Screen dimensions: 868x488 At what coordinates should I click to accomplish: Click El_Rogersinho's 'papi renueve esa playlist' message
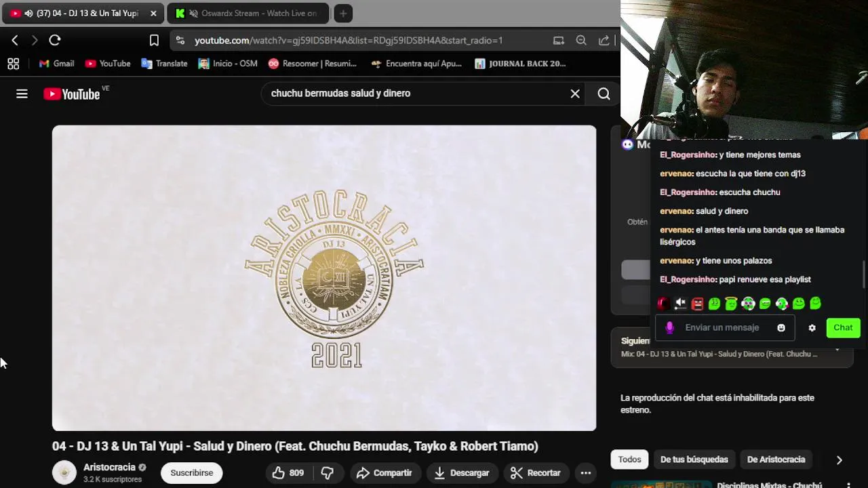[x=735, y=279]
